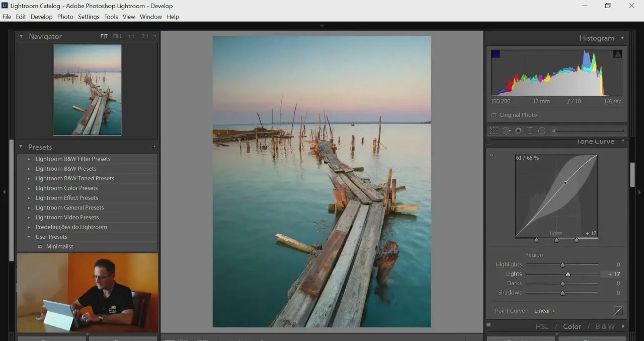
Task: Toggle the shadow clipping indicator in Histogram
Action: point(496,54)
